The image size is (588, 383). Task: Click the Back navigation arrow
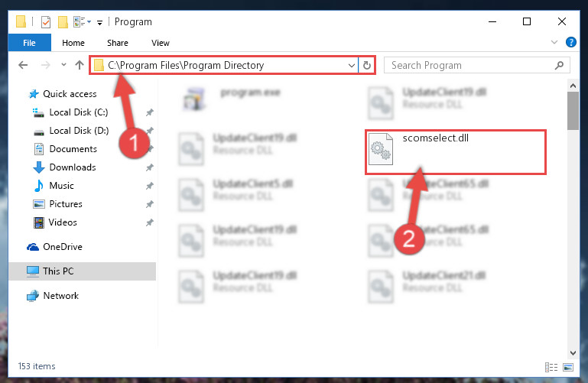(x=23, y=65)
